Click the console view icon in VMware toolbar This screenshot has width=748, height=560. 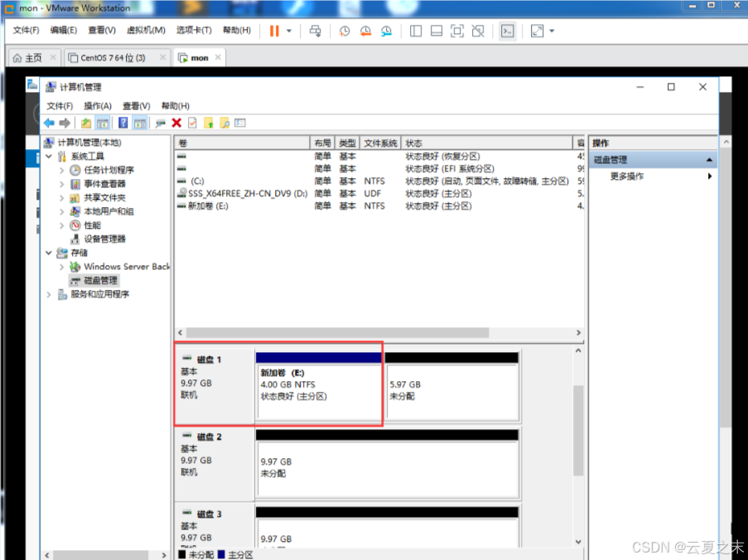[x=508, y=31]
